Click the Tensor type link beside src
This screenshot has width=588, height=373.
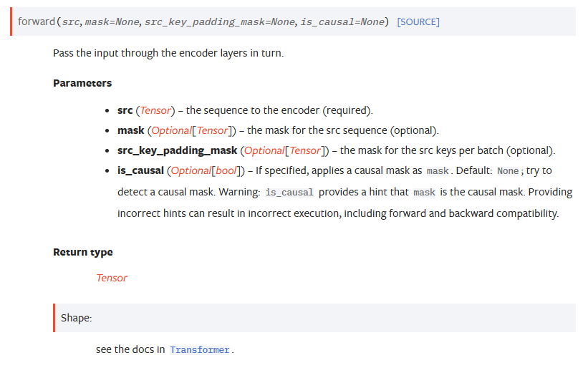pos(155,110)
